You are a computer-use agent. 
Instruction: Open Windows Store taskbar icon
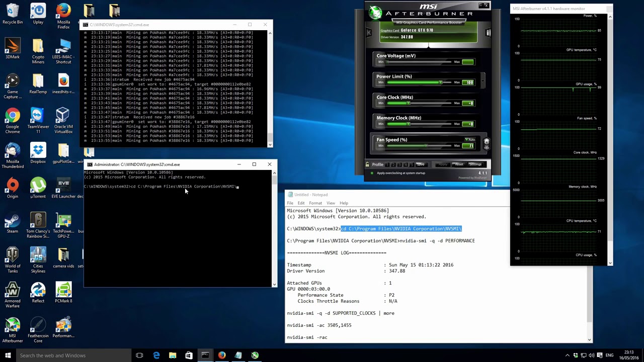point(189,355)
